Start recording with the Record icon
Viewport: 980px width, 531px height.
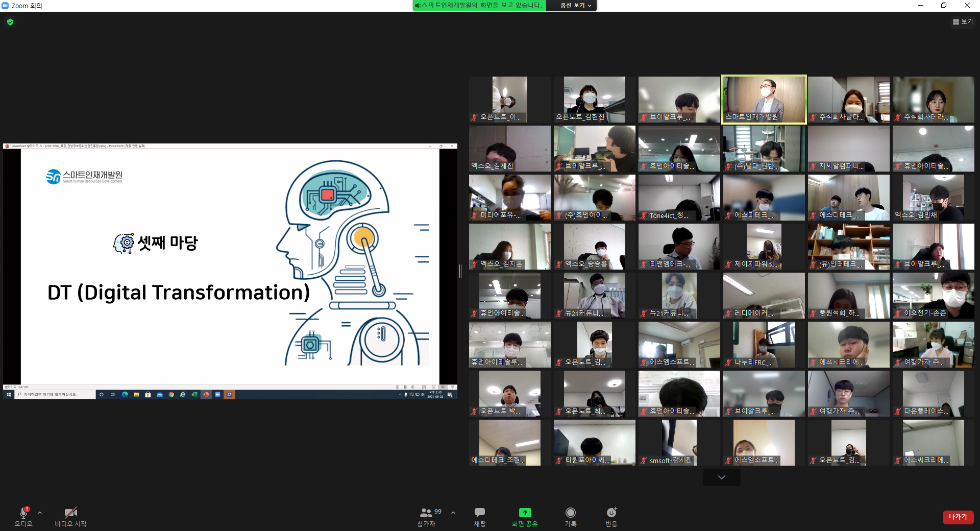pyautogui.click(x=570, y=513)
